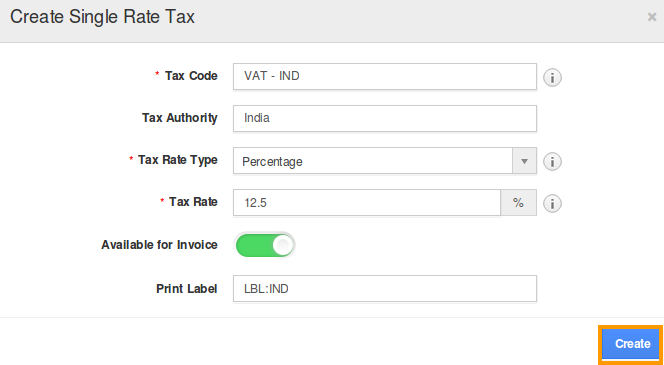Viewport: 664px width, 365px height.
Task: Click the Available for Invoice label
Action: [x=159, y=245]
